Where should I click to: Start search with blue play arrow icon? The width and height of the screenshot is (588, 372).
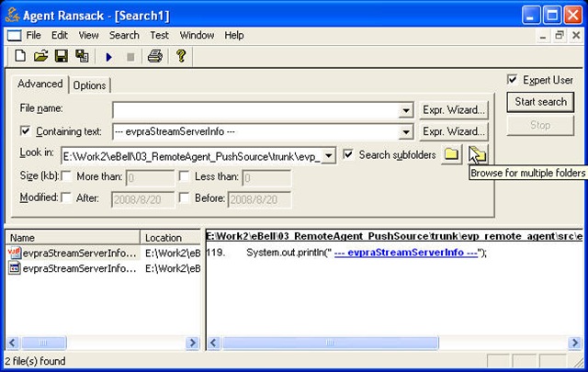[109, 57]
